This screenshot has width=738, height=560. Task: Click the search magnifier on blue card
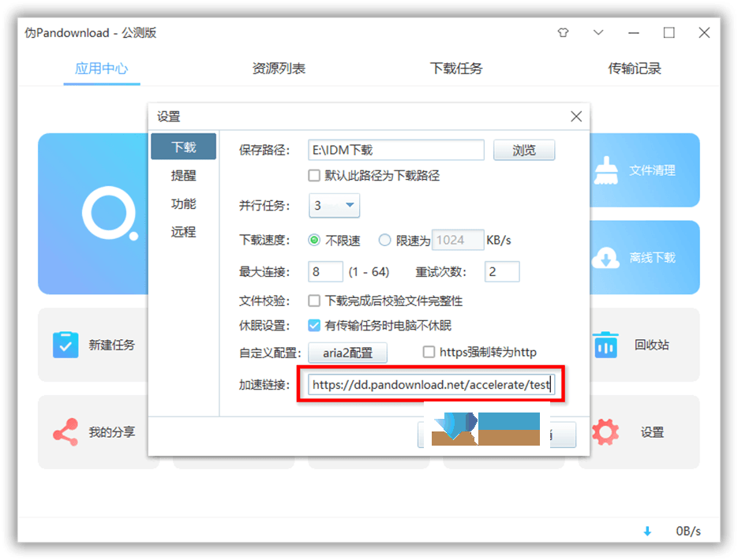[110, 213]
